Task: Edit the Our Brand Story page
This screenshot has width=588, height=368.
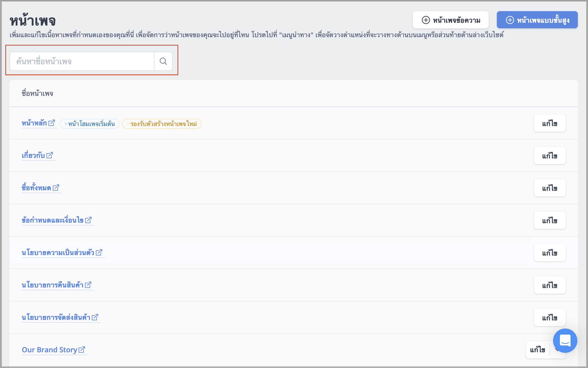Action: click(x=538, y=350)
